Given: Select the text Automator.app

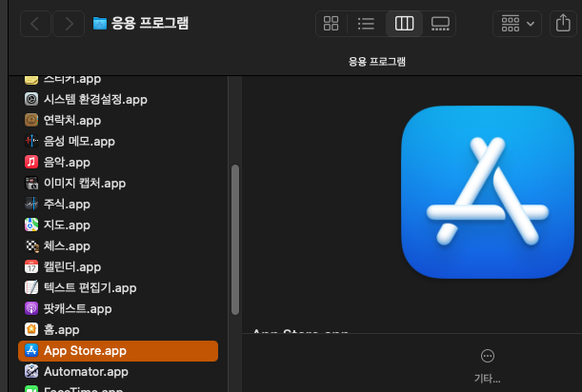Looking at the screenshot, I should tap(86, 372).
